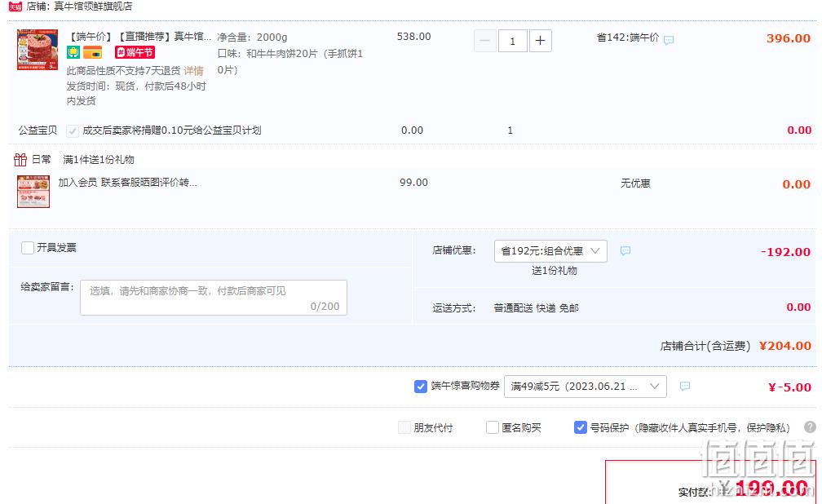Click the coupon deduction ¥-5.00
822x504 pixels.
(x=789, y=387)
